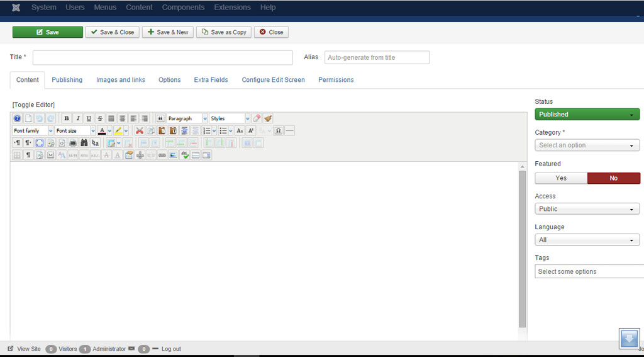
Task: Switch to the Publishing tab
Action: [67, 80]
